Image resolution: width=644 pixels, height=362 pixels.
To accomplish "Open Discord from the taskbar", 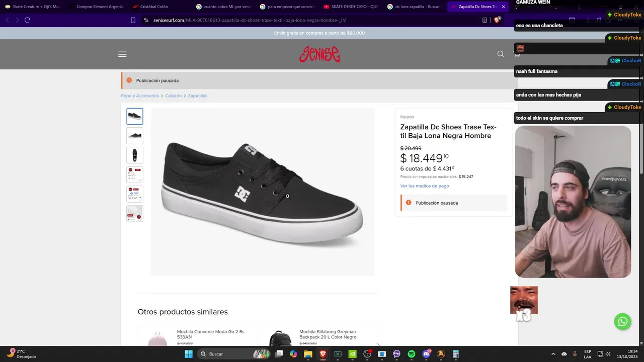I will coord(427,354).
